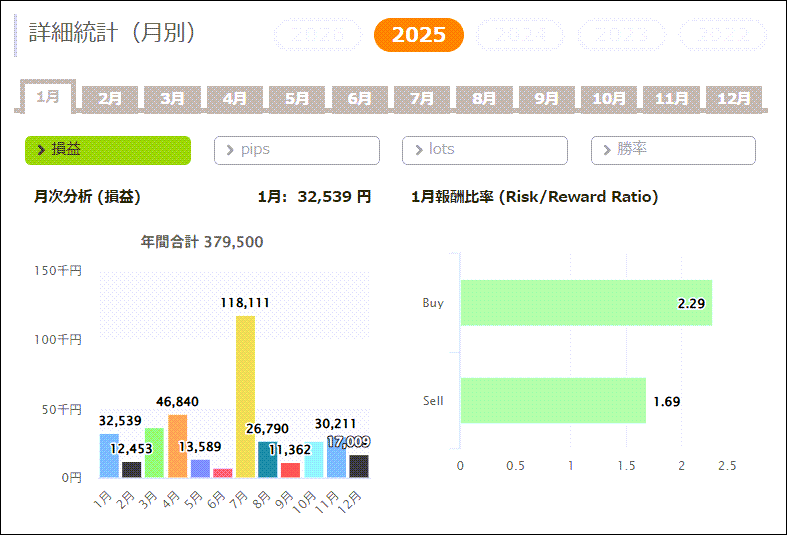Viewport: 787px width, 535px height.
Task: Select the blue 32,539 January bar
Action: pos(109,455)
